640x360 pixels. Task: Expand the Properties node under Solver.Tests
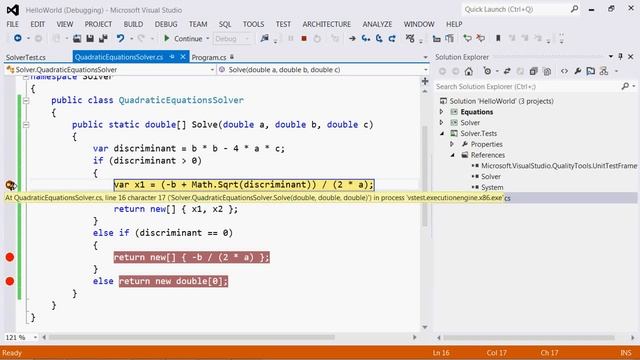452,144
